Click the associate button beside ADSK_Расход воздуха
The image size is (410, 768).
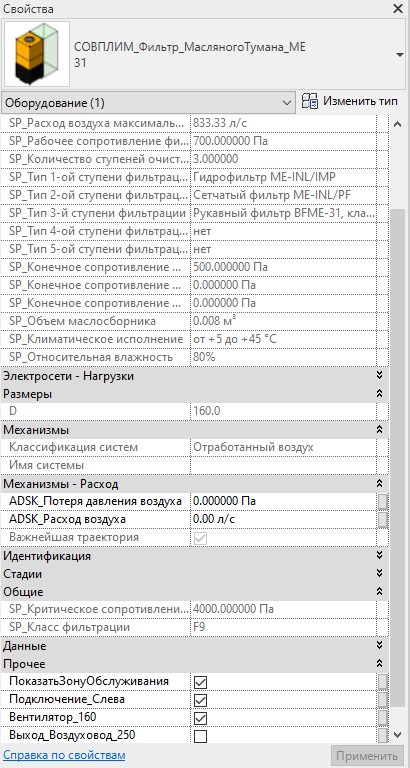(383, 519)
